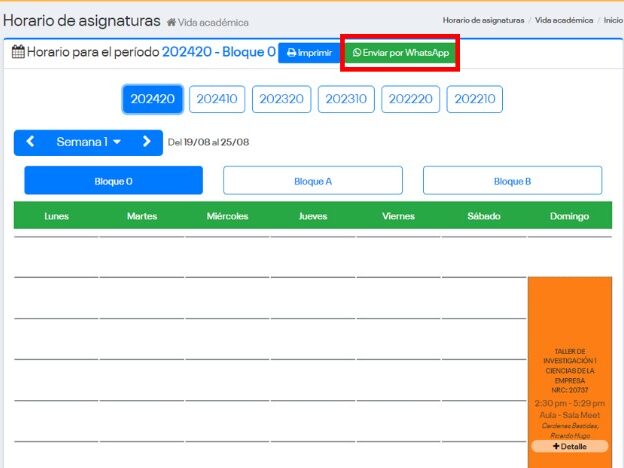Select period 202410
This screenshot has height=468, width=624.
coord(217,99)
